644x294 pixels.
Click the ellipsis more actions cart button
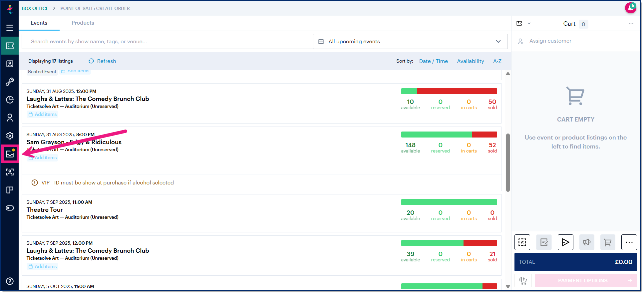pos(629,242)
